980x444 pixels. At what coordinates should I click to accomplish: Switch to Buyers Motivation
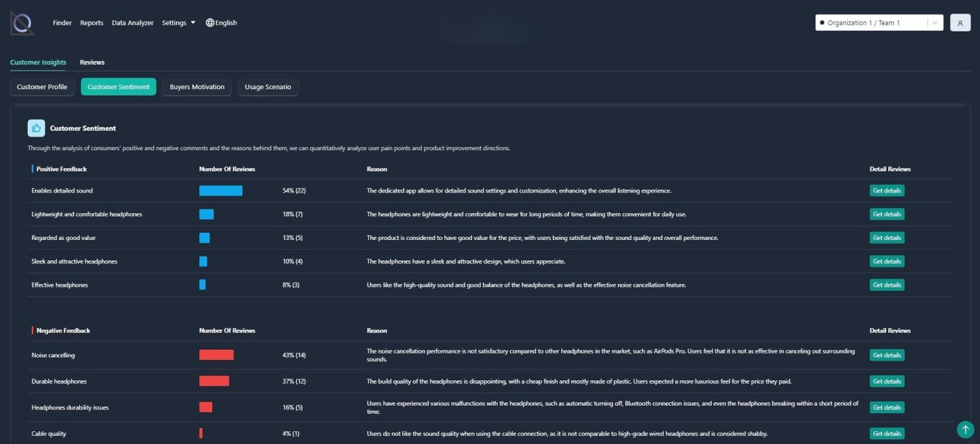point(197,86)
